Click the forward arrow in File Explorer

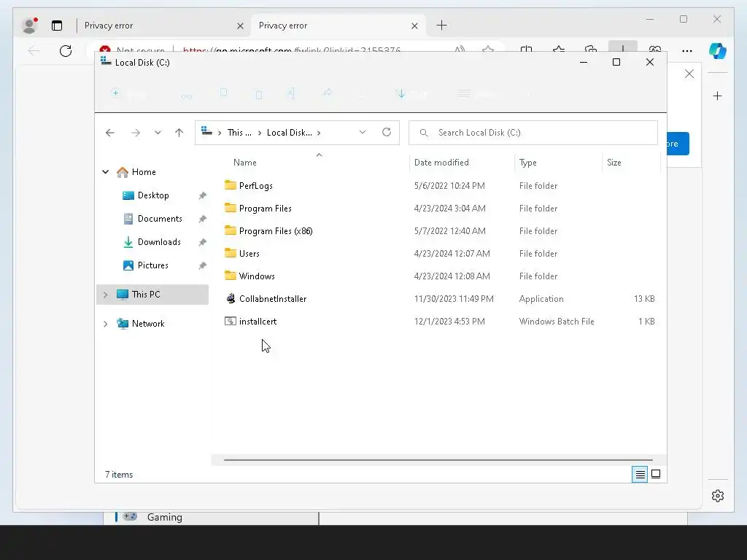[136, 133]
